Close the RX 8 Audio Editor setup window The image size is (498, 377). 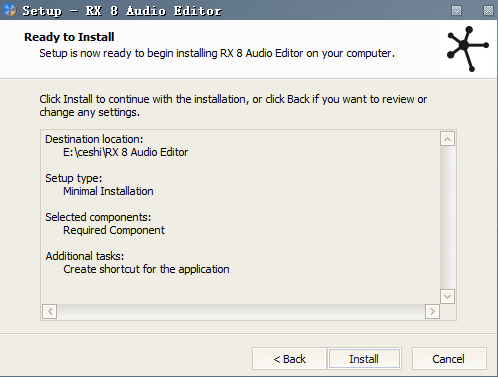click(x=488, y=11)
